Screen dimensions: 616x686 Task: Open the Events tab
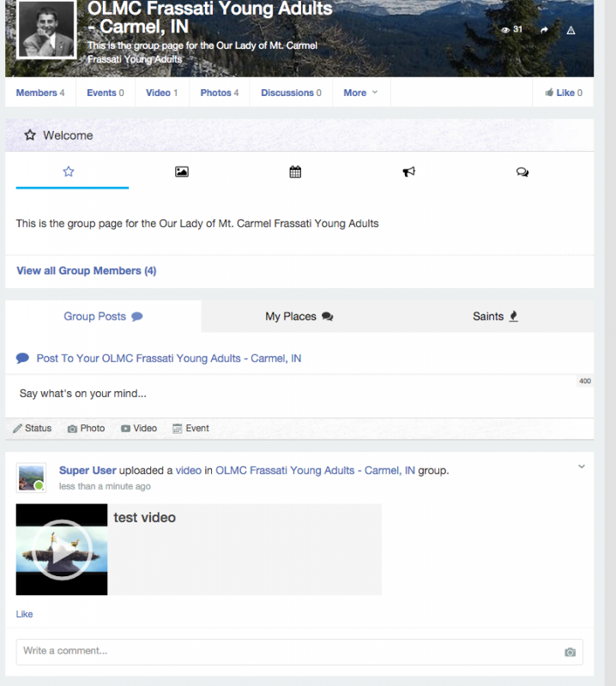tap(106, 93)
